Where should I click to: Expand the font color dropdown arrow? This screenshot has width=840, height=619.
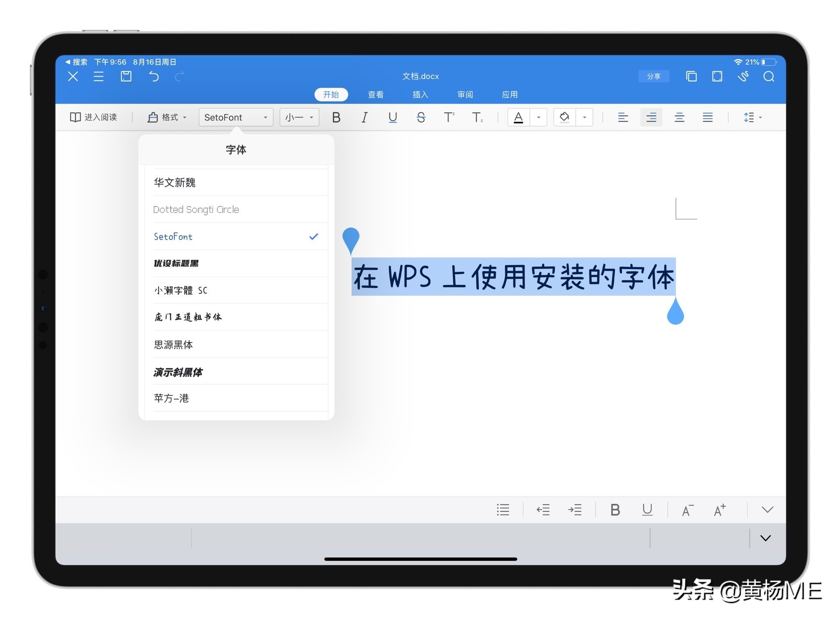coord(538,117)
